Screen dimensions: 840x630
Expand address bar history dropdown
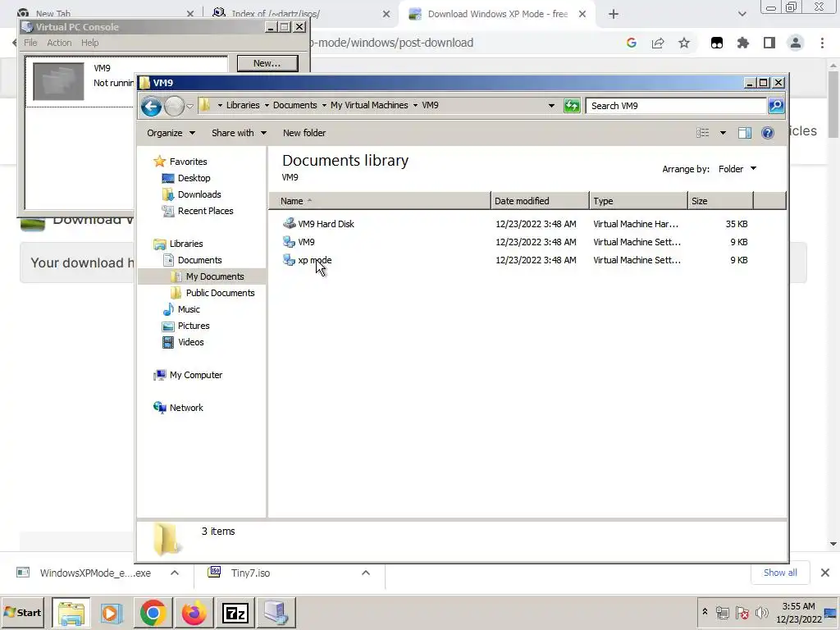[551, 106]
